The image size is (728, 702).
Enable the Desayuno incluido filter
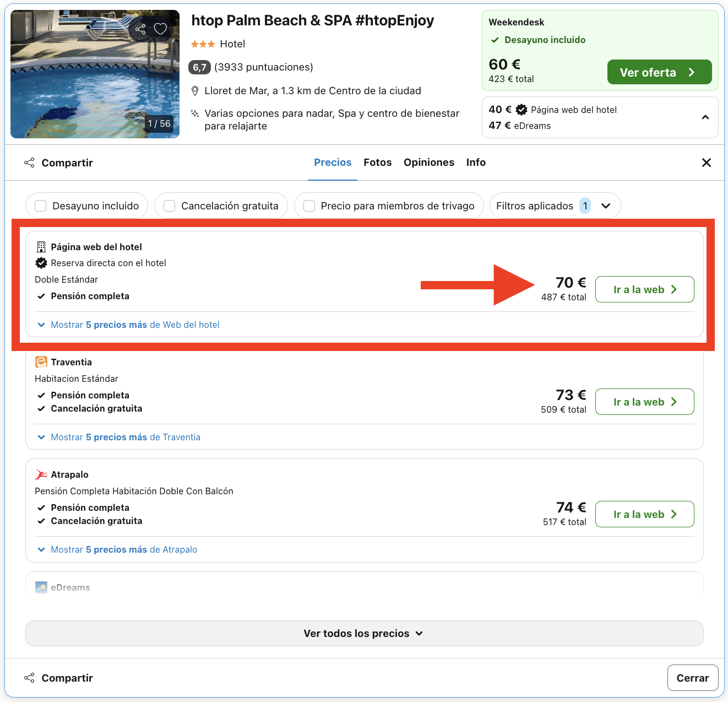[40, 206]
